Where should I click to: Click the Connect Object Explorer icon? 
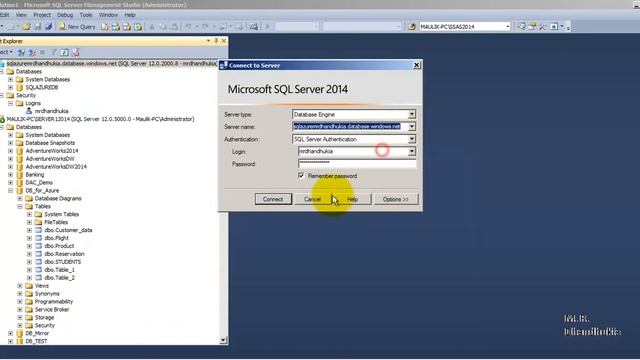(21, 52)
